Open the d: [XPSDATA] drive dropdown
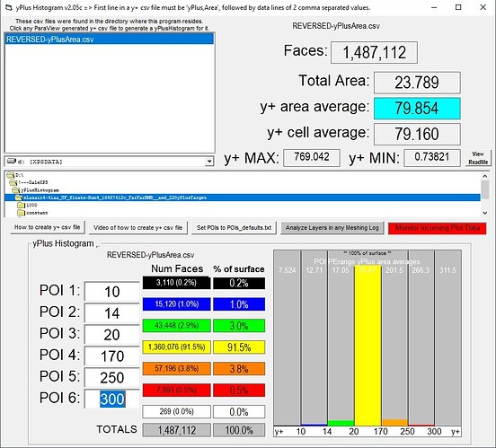This screenshot has height=448, width=496. (208, 162)
